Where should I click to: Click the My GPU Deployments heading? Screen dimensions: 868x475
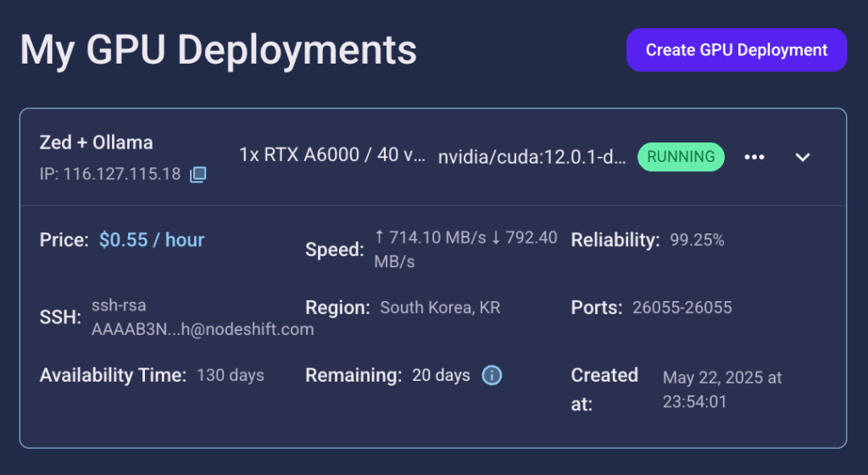point(219,50)
